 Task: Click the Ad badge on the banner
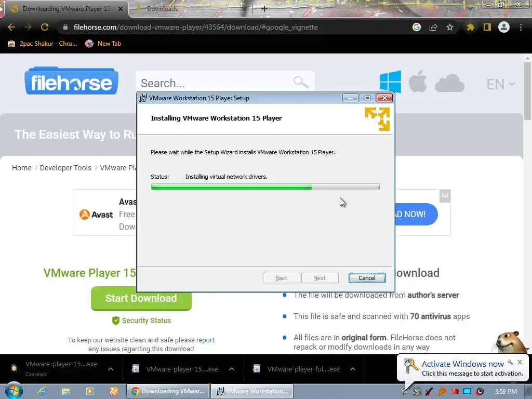(445, 196)
